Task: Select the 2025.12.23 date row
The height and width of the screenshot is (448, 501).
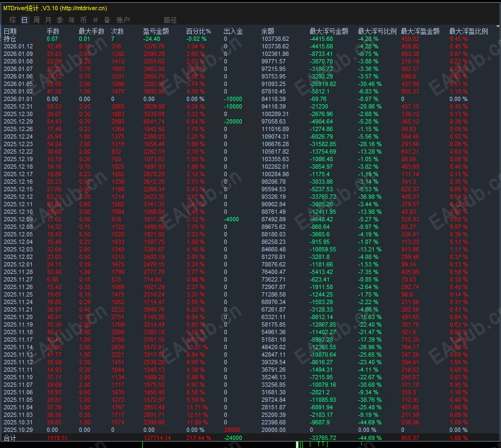Action: coord(18,144)
